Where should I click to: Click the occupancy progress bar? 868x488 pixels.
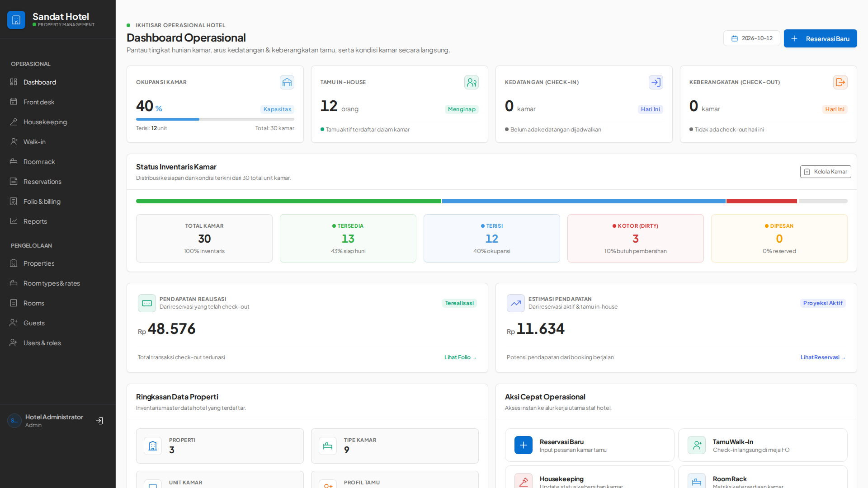pos(215,119)
